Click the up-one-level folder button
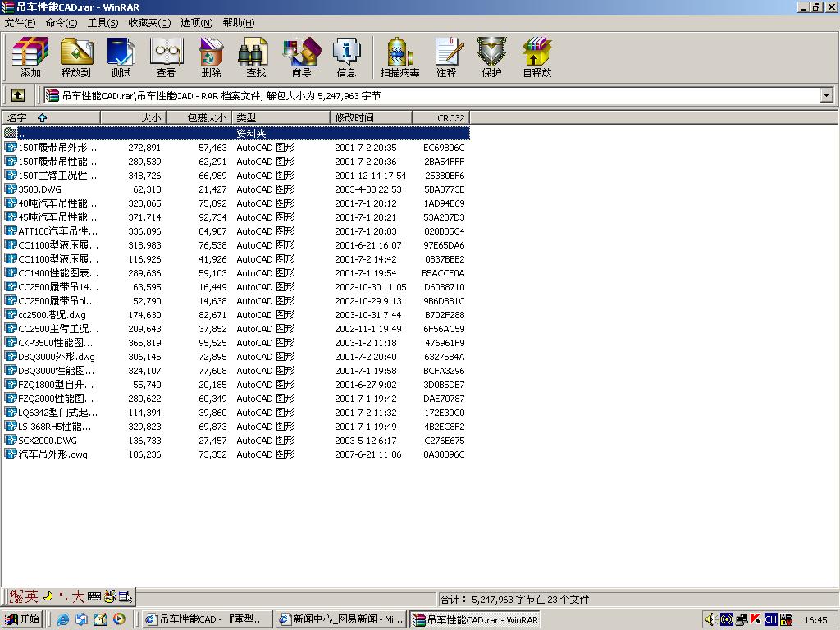The image size is (840, 630). coord(18,96)
